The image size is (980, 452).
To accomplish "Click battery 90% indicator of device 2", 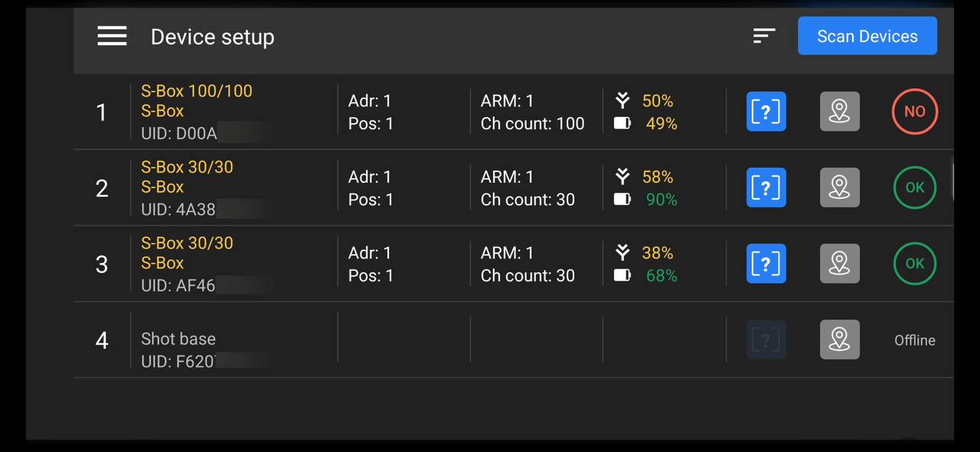I will [661, 200].
